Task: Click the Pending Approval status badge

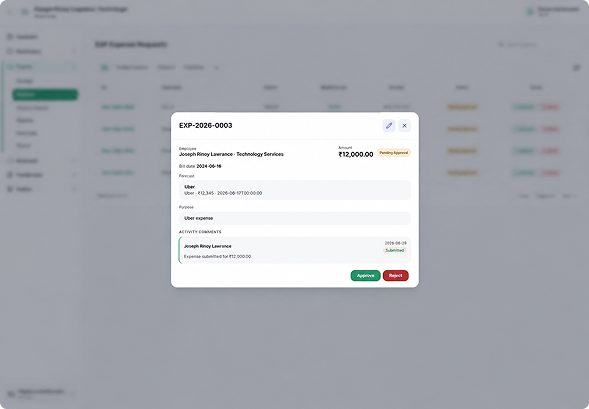Action: (394, 152)
